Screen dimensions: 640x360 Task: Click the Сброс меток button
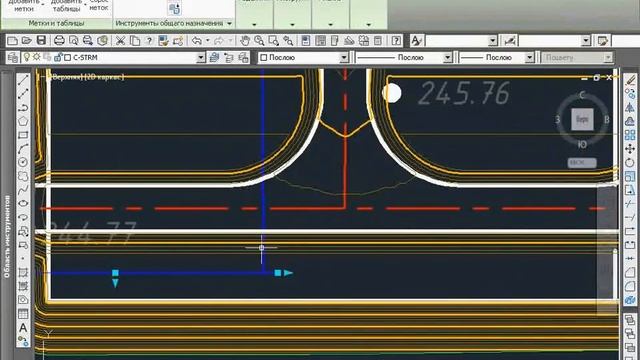(x=99, y=5)
